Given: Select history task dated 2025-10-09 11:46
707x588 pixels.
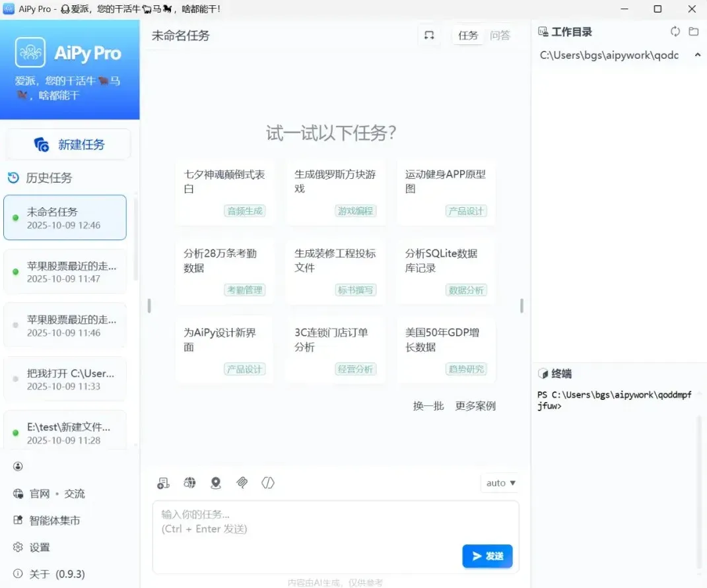Looking at the screenshot, I should (65, 325).
